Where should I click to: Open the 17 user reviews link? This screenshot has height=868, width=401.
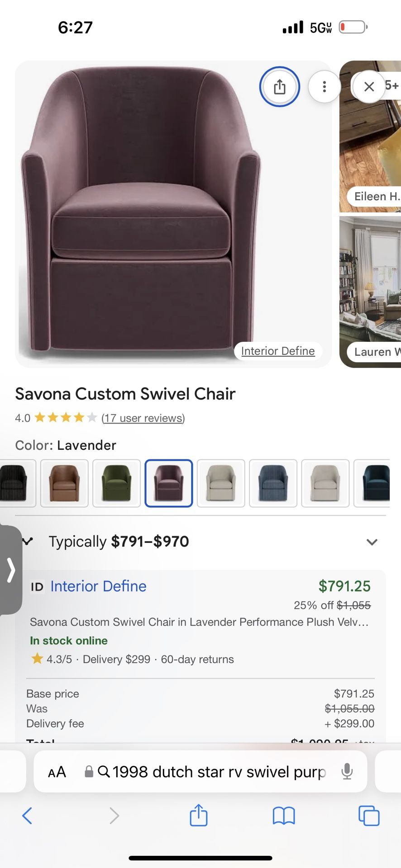click(143, 418)
